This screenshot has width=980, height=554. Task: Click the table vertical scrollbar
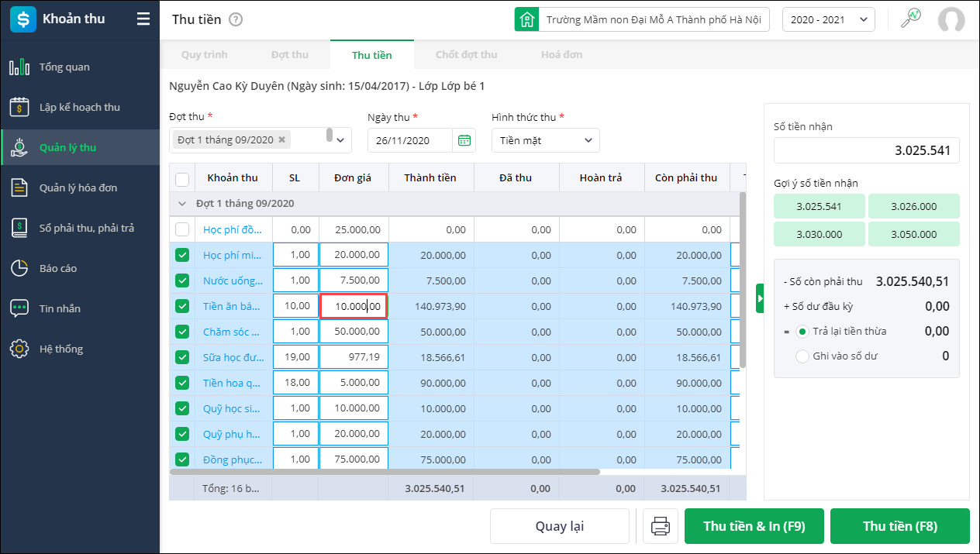743,279
